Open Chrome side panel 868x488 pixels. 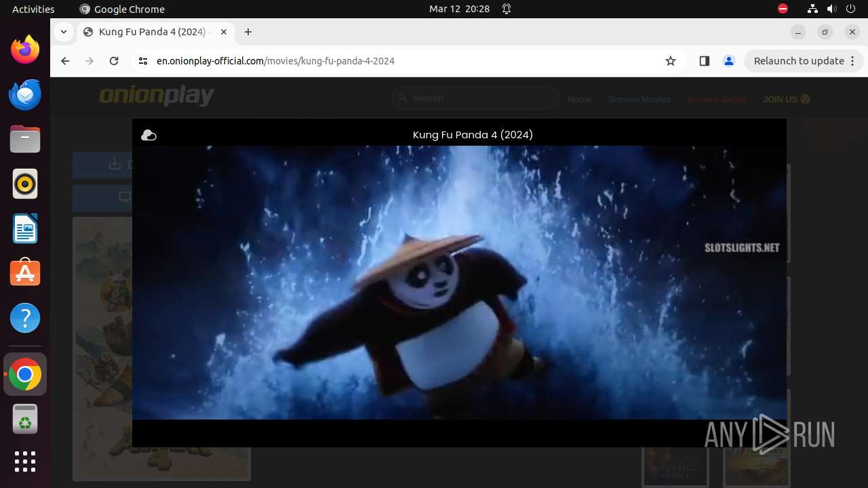pos(704,61)
